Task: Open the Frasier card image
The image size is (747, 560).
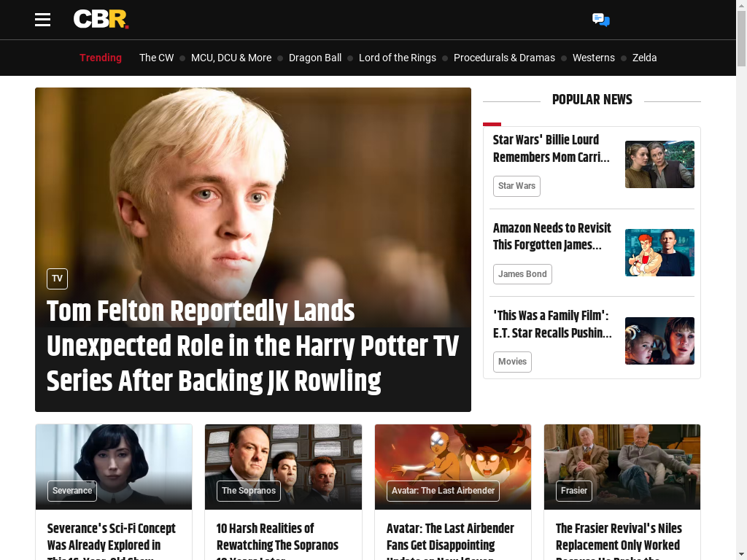Action: 622,467
